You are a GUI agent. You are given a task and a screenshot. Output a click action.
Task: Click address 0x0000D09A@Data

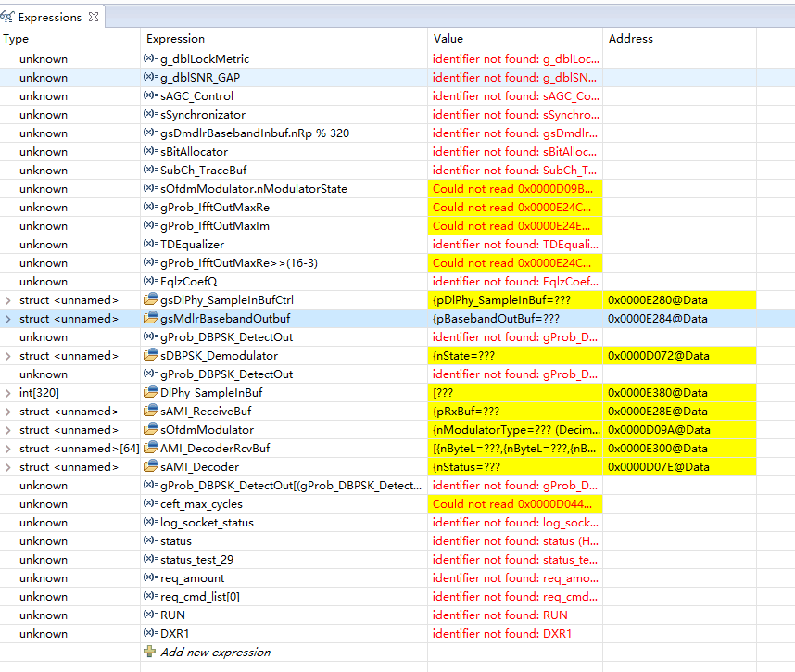tap(659, 430)
